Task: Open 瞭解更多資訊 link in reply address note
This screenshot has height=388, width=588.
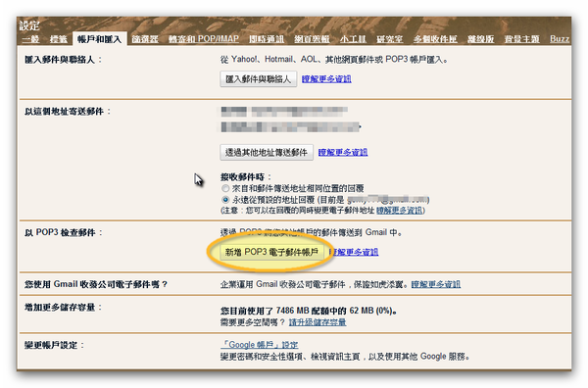Action: (x=400, y=211)
